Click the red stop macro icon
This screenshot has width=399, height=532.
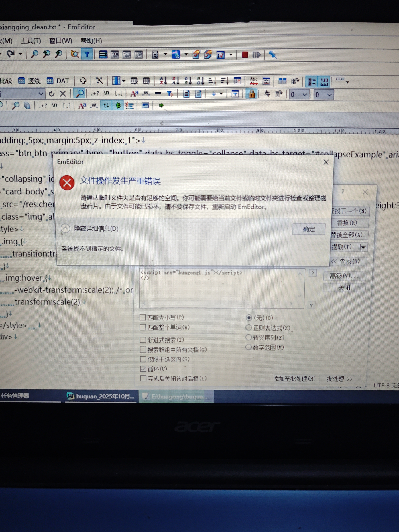tap(245, 55)
